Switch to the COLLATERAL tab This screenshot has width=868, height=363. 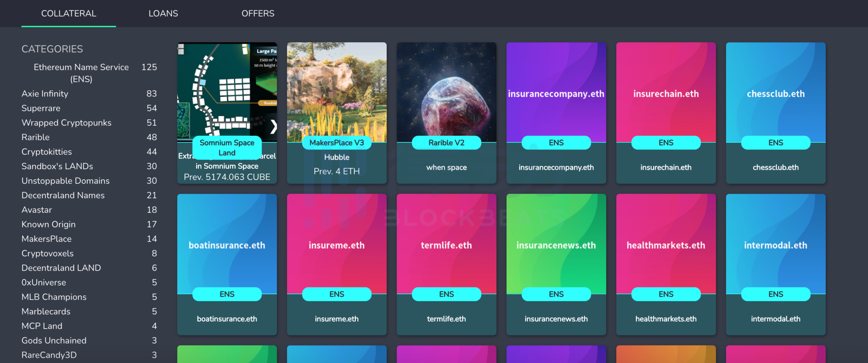click(x=69, y=14)
